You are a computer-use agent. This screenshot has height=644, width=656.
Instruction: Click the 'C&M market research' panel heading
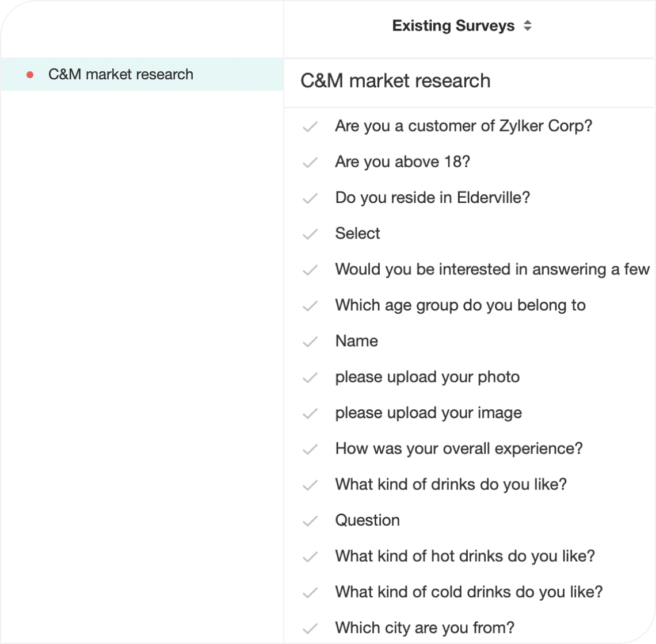[395, 81]
